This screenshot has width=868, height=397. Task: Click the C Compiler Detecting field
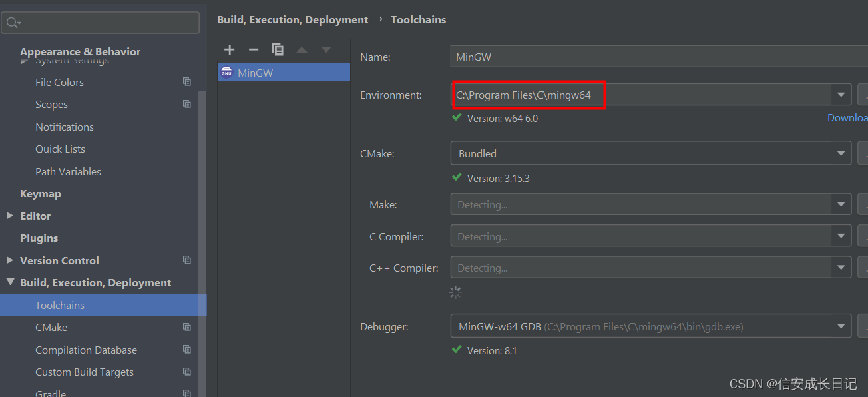[x=640, y=236]
